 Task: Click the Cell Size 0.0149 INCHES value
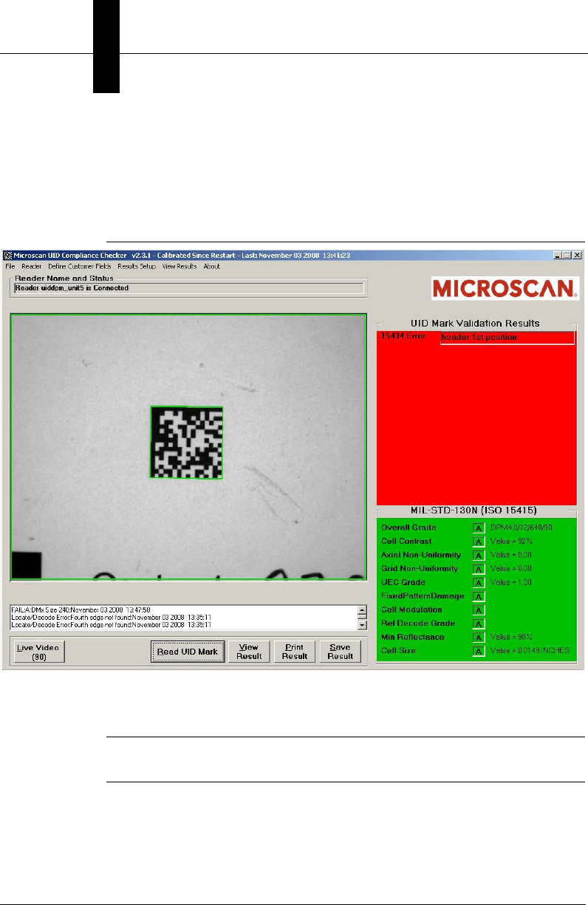(530, 651)
